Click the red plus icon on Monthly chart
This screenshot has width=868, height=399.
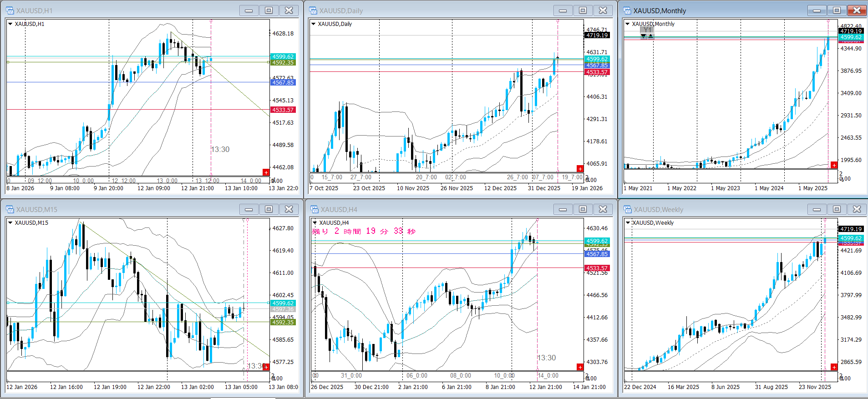tap(834, 165)
